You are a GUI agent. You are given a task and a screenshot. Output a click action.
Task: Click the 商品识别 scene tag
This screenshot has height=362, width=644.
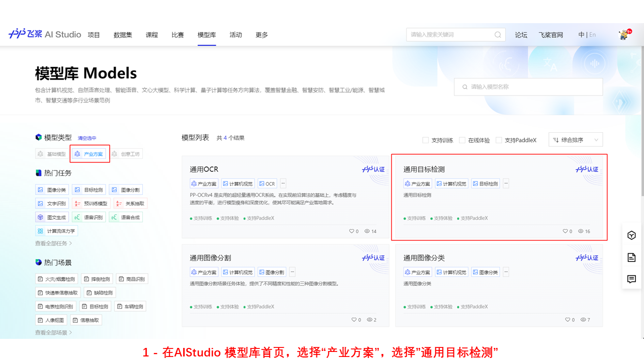132,279
